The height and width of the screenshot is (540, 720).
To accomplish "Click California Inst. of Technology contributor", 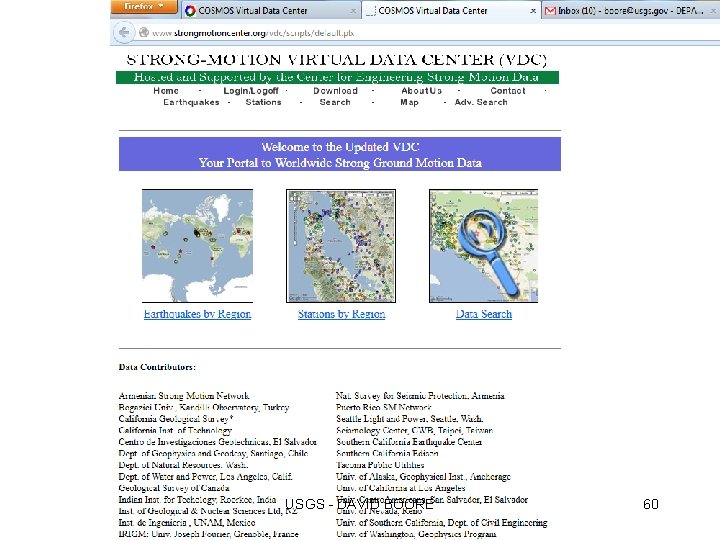I will tap(175, 430).
